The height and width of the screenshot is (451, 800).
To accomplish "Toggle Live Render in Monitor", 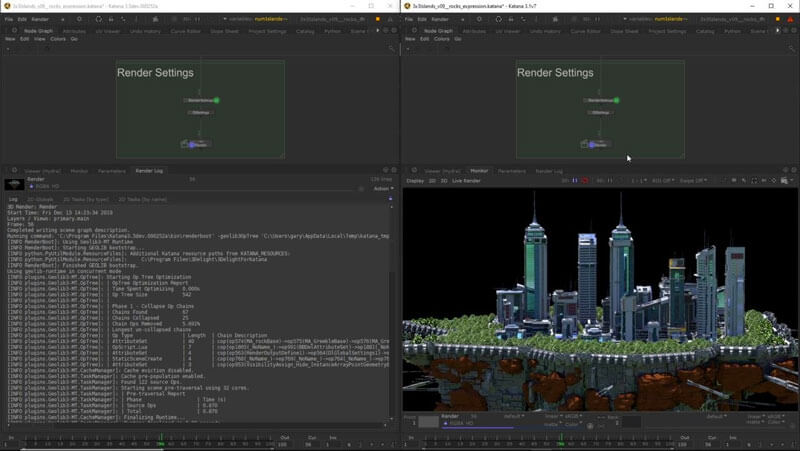I will tap(465, 181).
